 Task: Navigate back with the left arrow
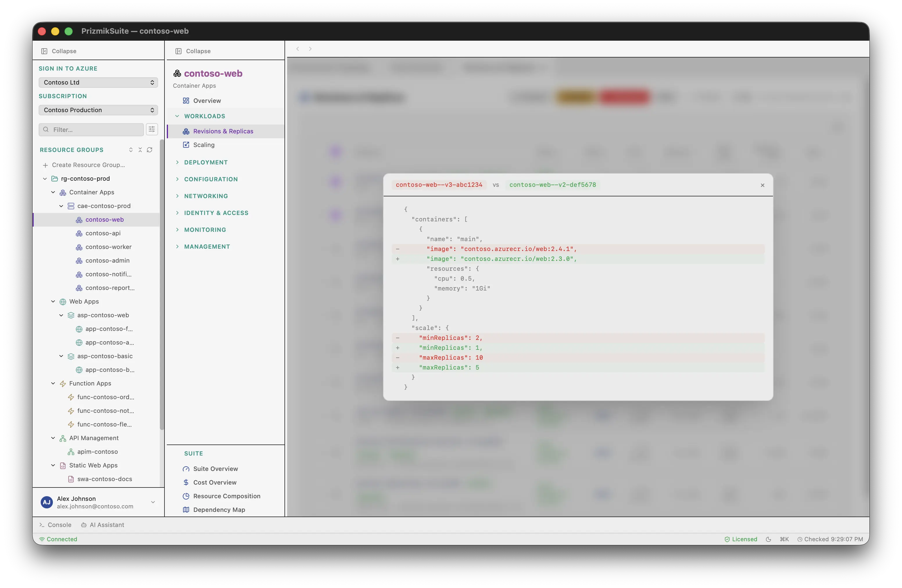pyautogui.click(x=298, y=49)
